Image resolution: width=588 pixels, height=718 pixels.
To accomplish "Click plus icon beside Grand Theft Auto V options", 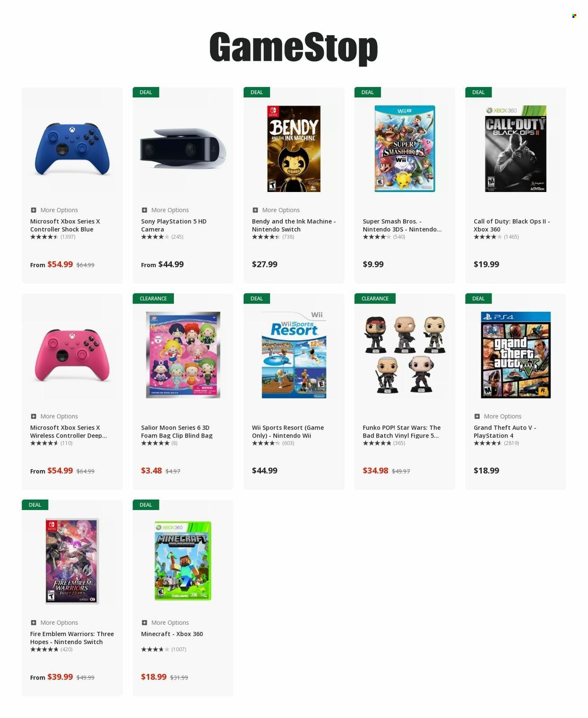I will click(477, 416).
